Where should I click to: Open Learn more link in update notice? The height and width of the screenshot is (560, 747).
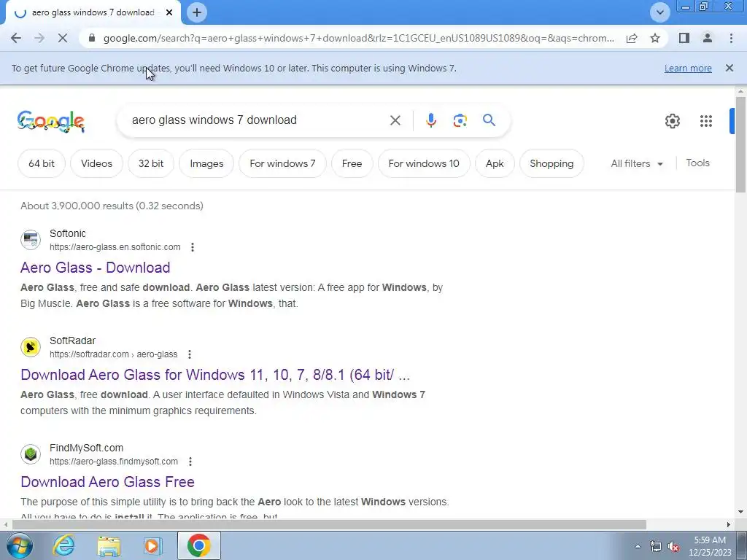(x=688, y=68)
